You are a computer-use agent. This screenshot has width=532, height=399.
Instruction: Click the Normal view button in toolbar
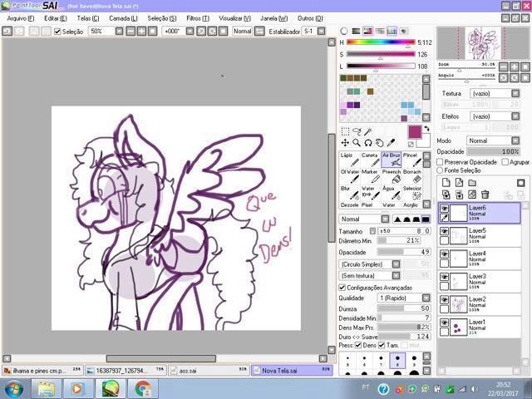click(242, 32)
